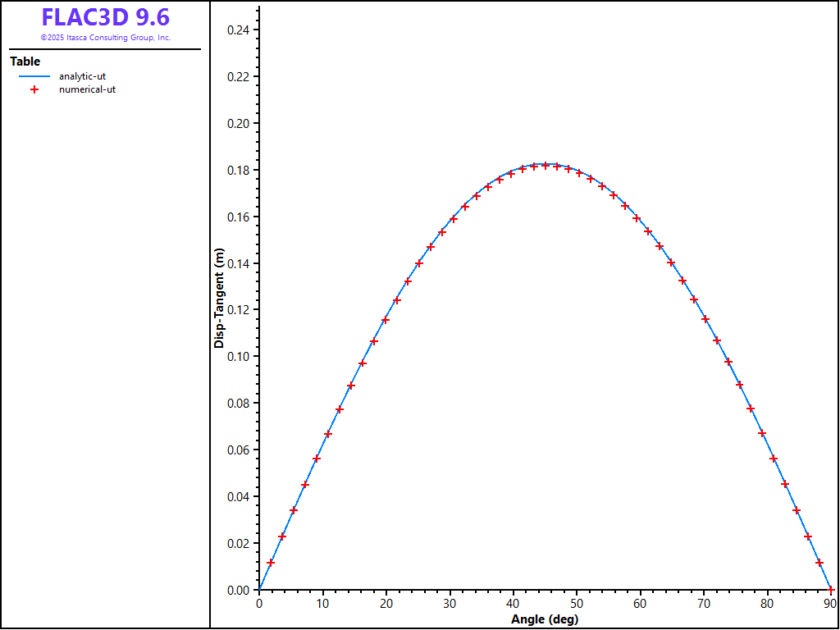Select the Table legend heading
The height and width of the screenshot is (630, 840).
[x=25, y=62]
